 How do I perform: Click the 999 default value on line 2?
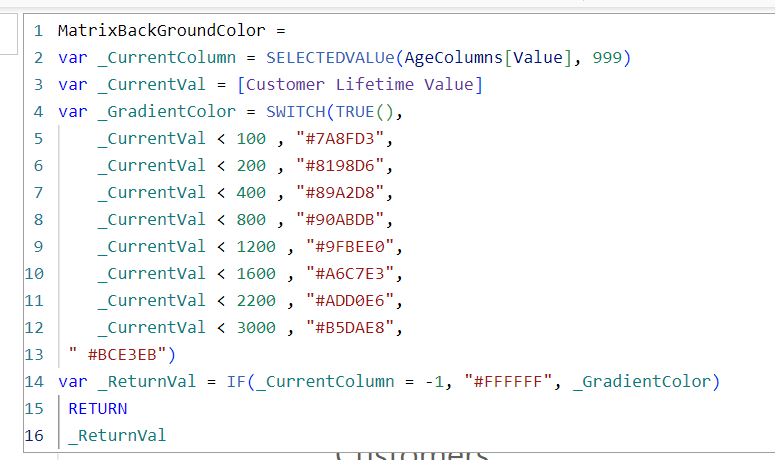[607, 58]
